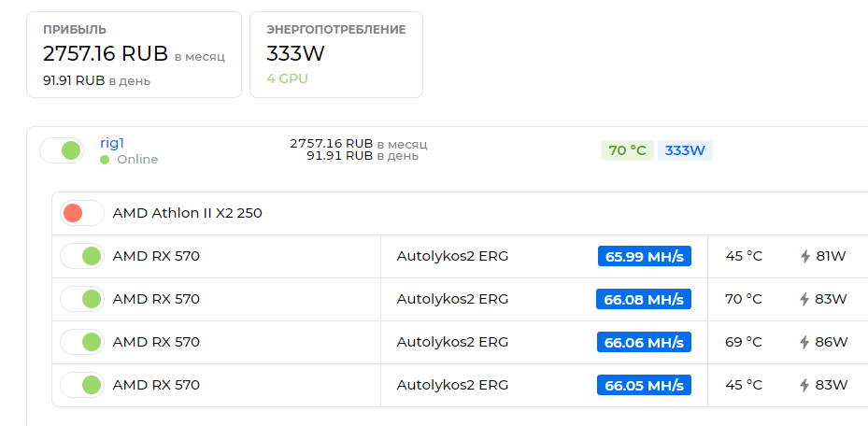The height and width of the screenshot is (426, 868).
Task: Click the 66.06 MH/s hashrate label
Action: point(644,343)
